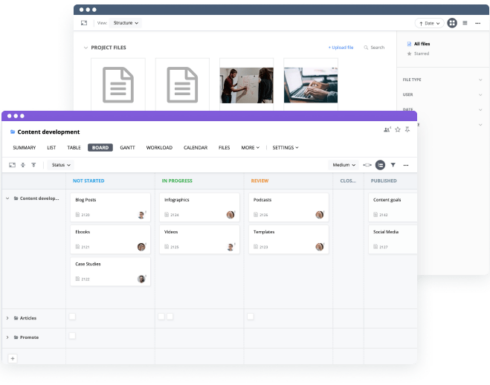Filter files by Starred
Screen dimensions: 490x385
[x=418, y=54]
